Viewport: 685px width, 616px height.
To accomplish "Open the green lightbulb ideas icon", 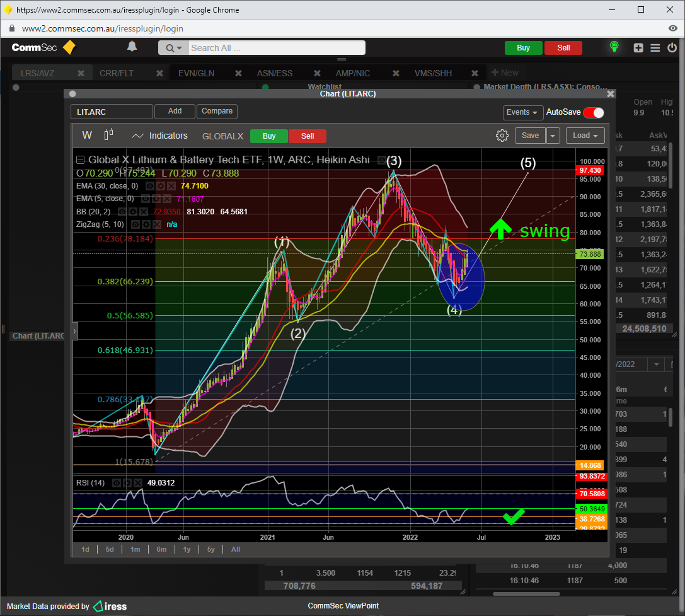I will tap(614, 47).
